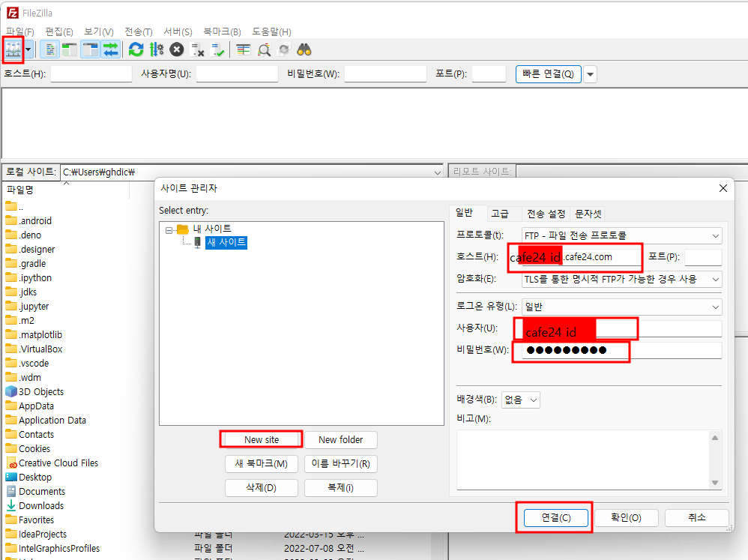
Task: Open the 서버(S) menu
Action: coord(178,31)
